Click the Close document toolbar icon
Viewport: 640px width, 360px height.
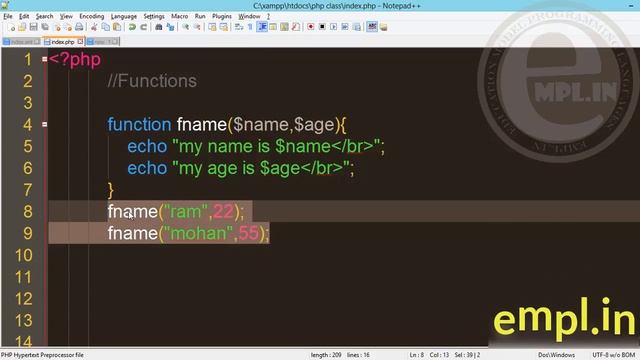(x=58, y=27)
